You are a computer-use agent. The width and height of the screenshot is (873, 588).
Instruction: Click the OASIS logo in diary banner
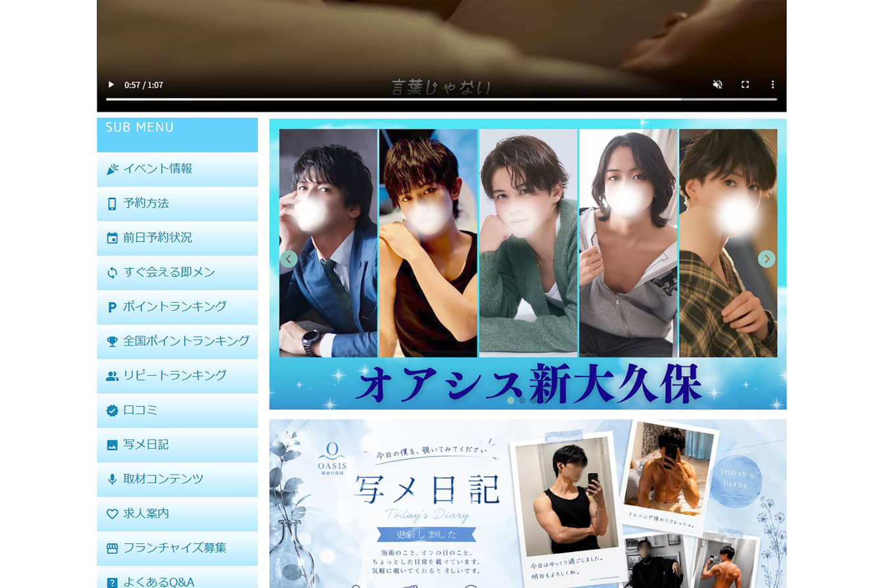tap(332, 458)
